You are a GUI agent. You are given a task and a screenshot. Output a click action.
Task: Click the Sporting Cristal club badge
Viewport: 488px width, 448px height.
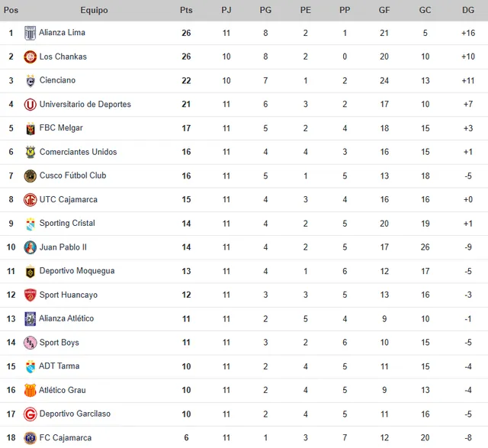coord(30,224)
